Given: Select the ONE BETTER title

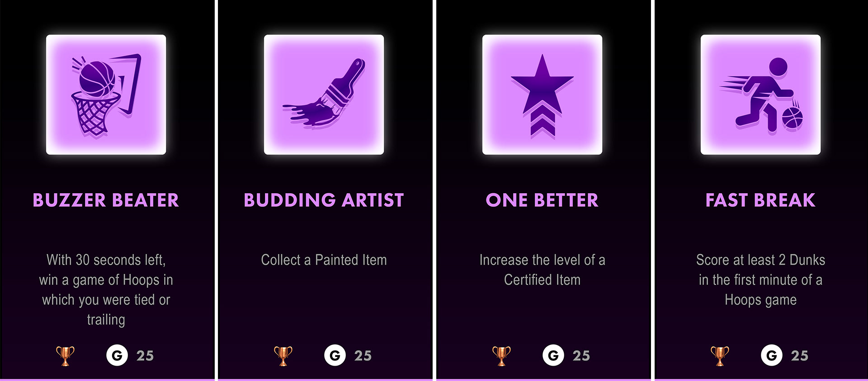Looking at the screenshot, I should [542, 200].
